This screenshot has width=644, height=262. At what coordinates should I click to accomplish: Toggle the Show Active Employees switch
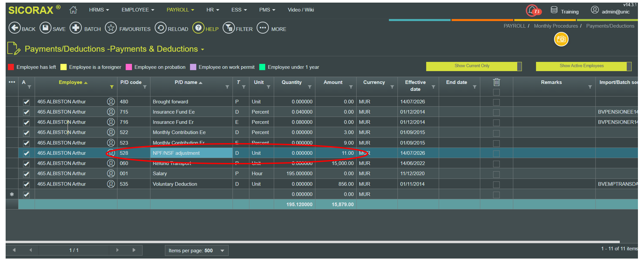click(584, 66)
